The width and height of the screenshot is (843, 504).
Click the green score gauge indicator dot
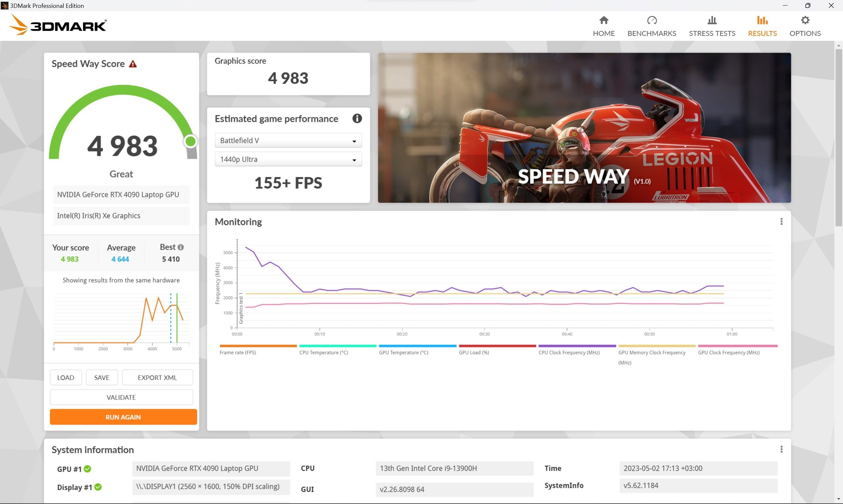pyautogui.click(x=190, y=141)
